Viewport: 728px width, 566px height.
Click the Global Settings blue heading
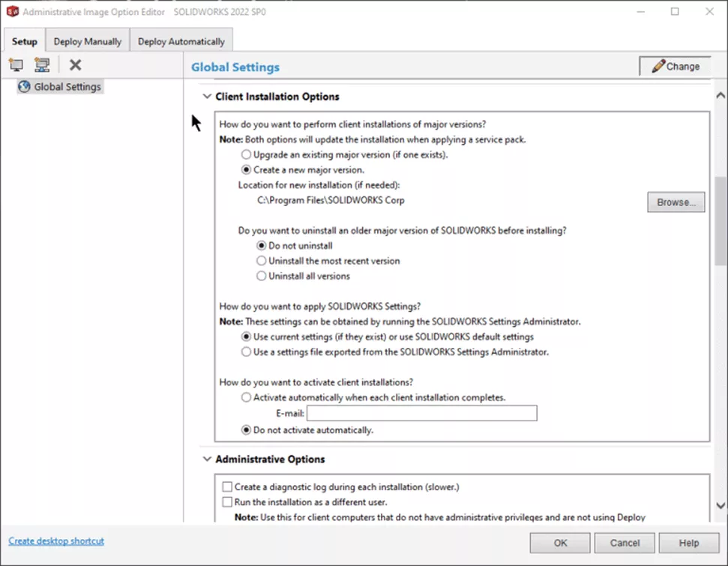coord(235,67)
